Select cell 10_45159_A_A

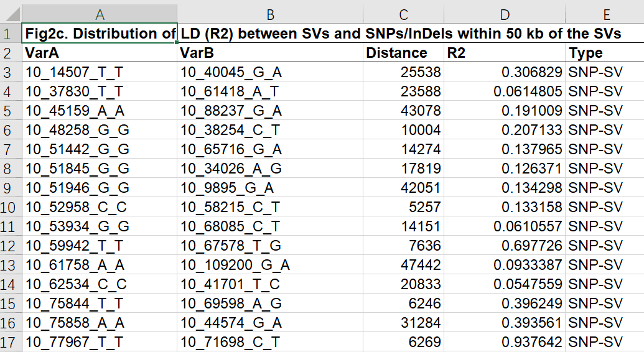[x=100, y=111]
